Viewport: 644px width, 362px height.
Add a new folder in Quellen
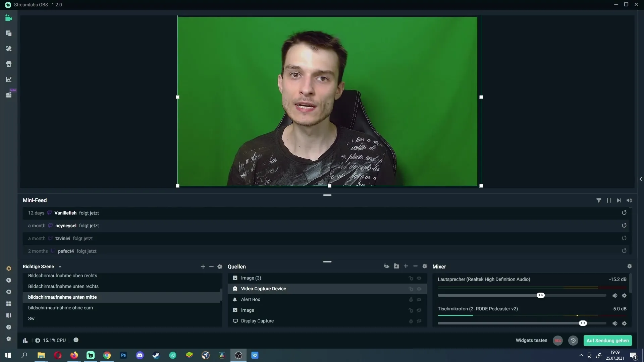[396, 266]
